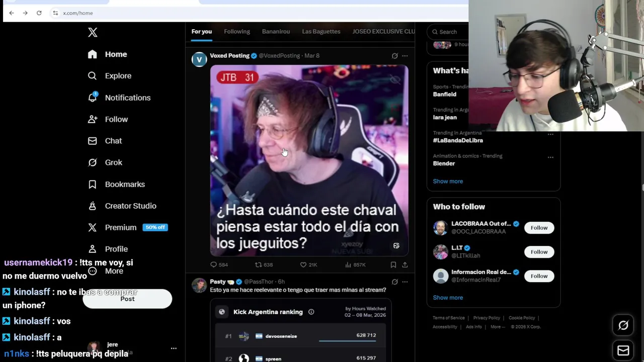The image size is (644, 362).
Task: Switch to the Las Baguettes tab
Action: (x=321, y=32)
